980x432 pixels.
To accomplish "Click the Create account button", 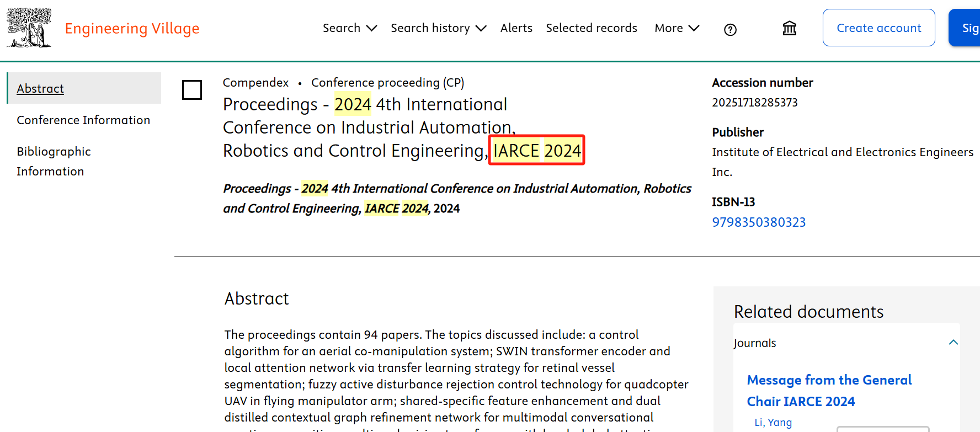I will tap(878, 28).
